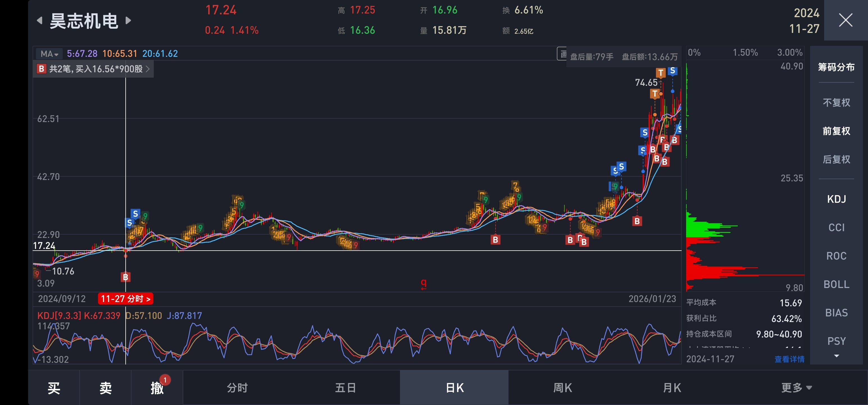Click the blue S sell marker at the chart top
Image resolution: width=868 pixels, height=405 pixels.
click(x=673, y=71)
